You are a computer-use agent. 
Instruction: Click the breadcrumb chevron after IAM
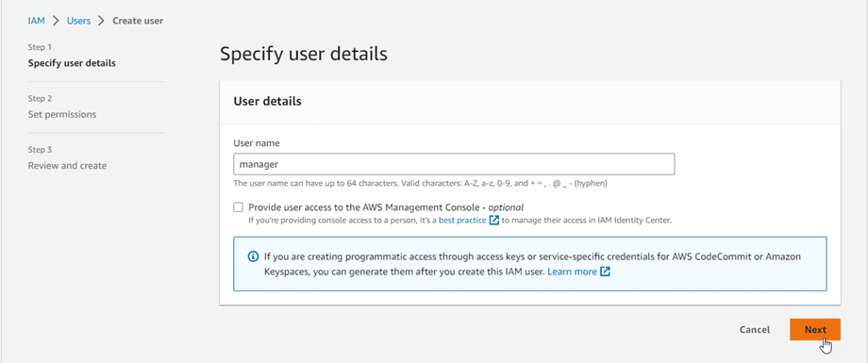pyautogui.click(x=56, y=21)
